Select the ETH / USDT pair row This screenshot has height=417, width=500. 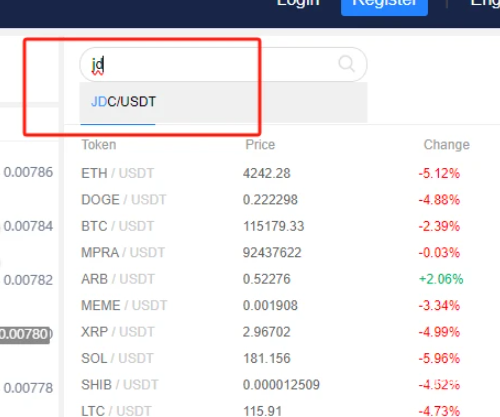pos(282,173)
